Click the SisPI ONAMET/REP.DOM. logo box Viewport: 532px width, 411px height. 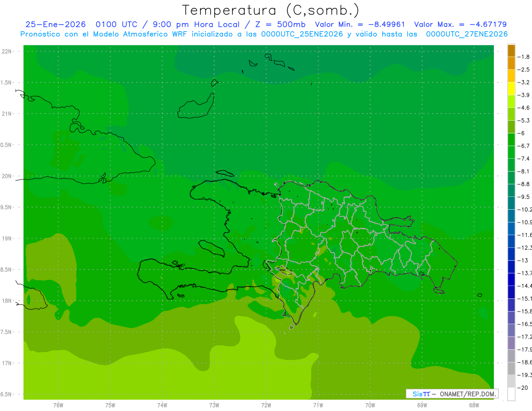(452, 393)
